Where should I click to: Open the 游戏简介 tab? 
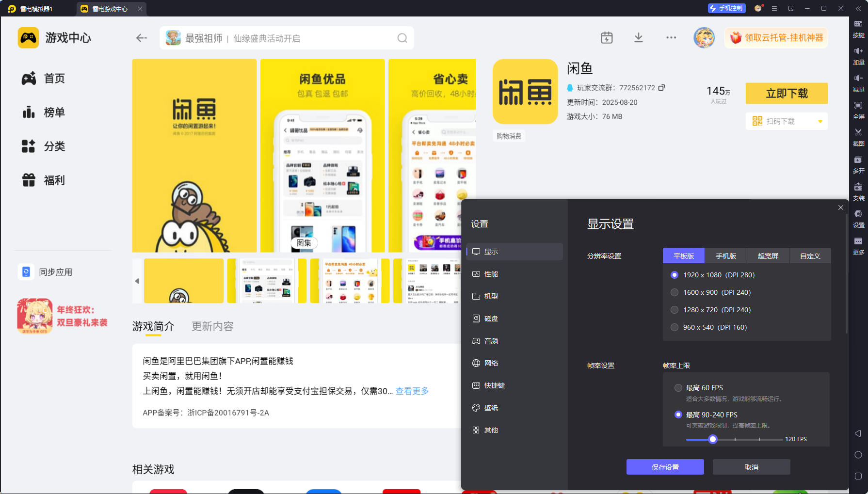[x=153, y=326]
